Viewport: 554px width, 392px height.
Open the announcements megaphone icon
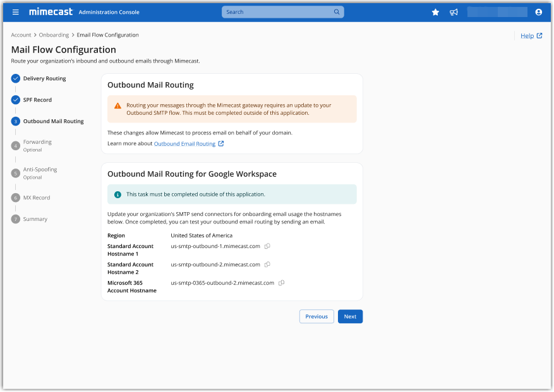[x=454, y=12]
